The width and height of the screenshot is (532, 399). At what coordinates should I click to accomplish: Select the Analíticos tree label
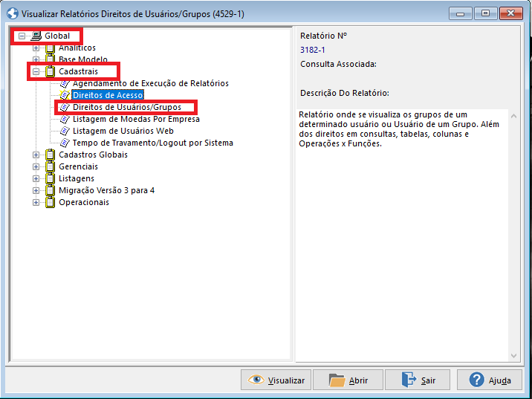coord(77,48)
